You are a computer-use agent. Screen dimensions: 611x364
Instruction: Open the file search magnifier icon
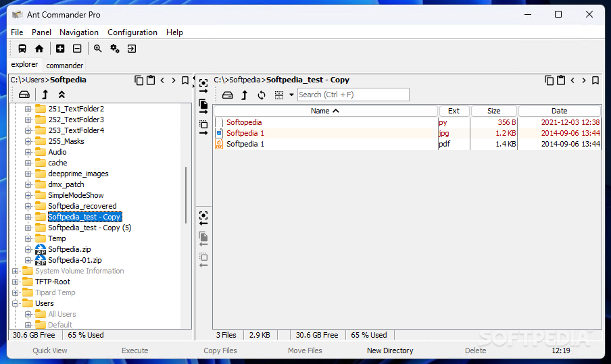97,49
